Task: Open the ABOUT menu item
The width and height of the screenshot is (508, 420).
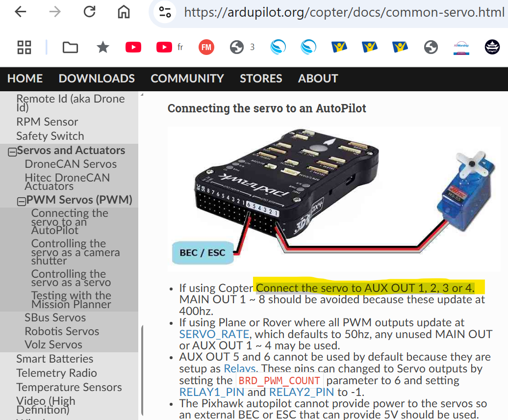Action: pos(318,79)
